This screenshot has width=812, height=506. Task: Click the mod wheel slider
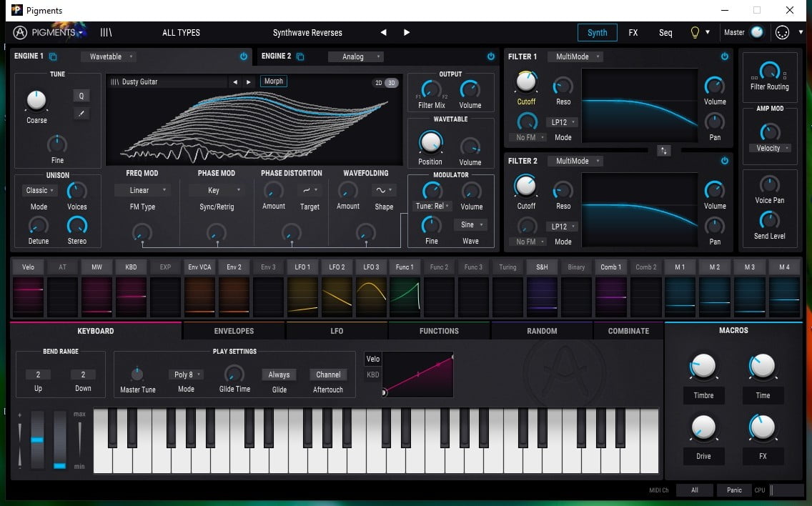[60, 440]
